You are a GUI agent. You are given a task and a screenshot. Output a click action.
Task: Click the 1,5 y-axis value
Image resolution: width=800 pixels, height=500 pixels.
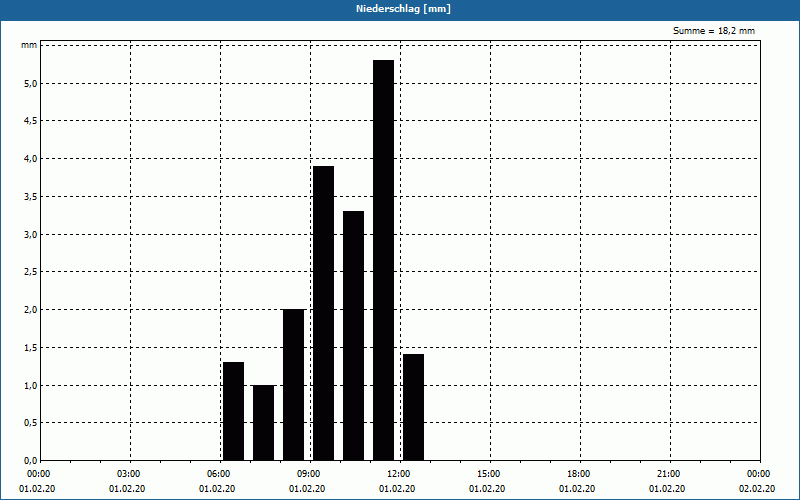(31, 347)
